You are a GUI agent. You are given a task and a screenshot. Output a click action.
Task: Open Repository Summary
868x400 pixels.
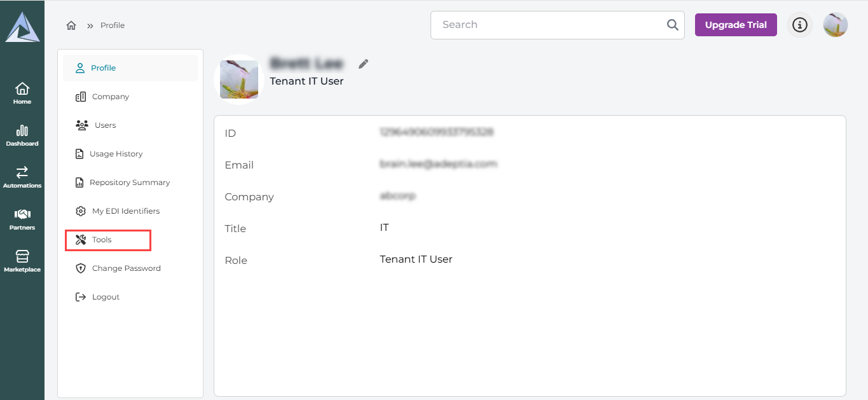coord(130,183)
